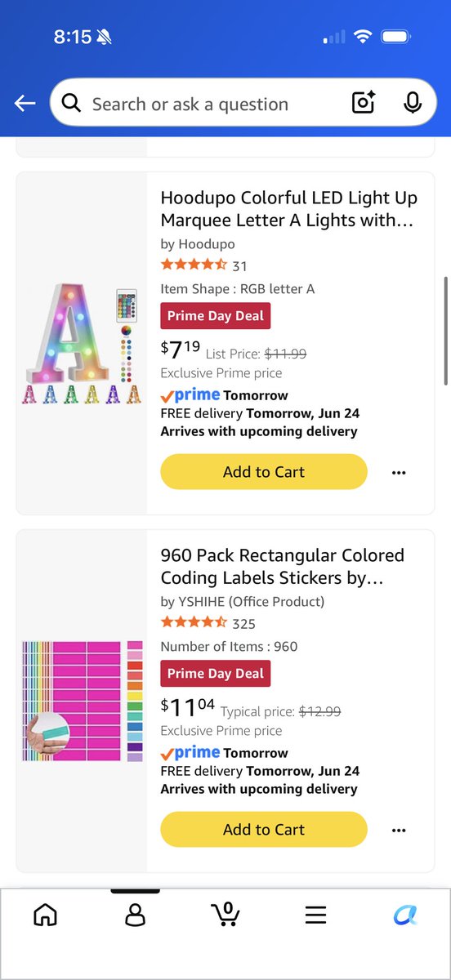Open camera lens search icon
451x980 pixels.
(363, 103)
